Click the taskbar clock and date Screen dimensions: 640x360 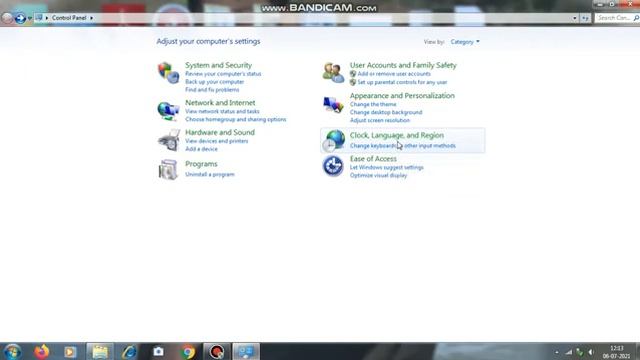tap(616, 352)
